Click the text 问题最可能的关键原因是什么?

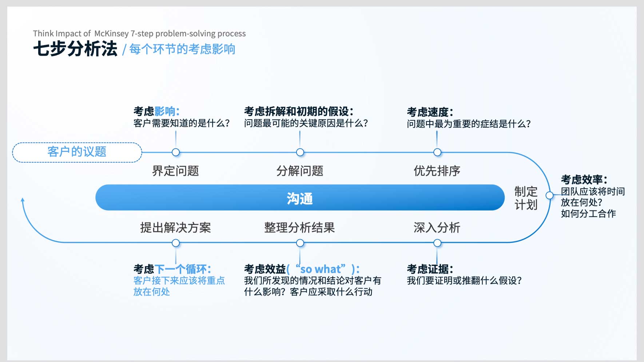pyautogui.click(x=306, y=123)
